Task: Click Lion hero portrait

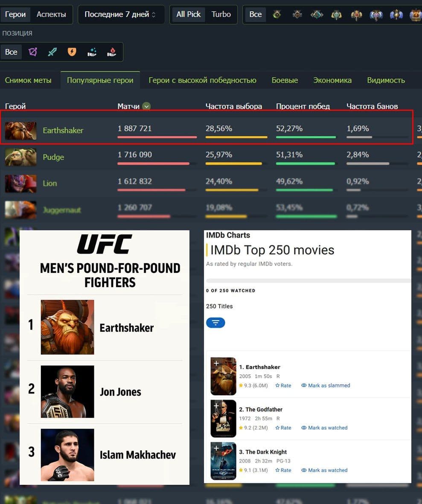Action: point(20,183)
